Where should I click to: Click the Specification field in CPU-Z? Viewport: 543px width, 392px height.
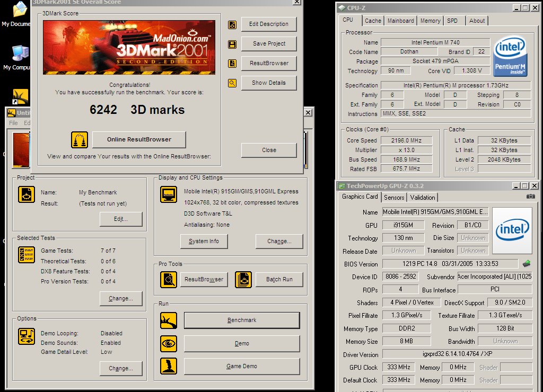pyautogui.click(x=456, y=85)
